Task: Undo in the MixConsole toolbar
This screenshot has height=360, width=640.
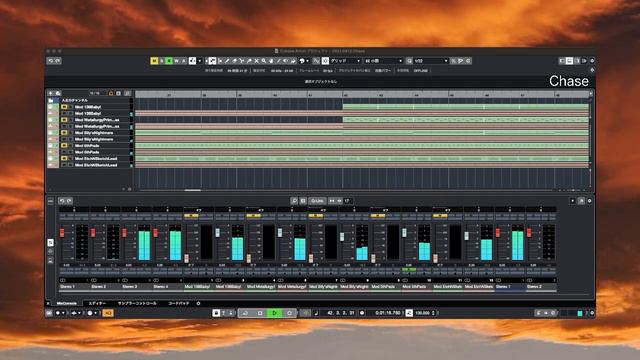Action: point(62,201)
